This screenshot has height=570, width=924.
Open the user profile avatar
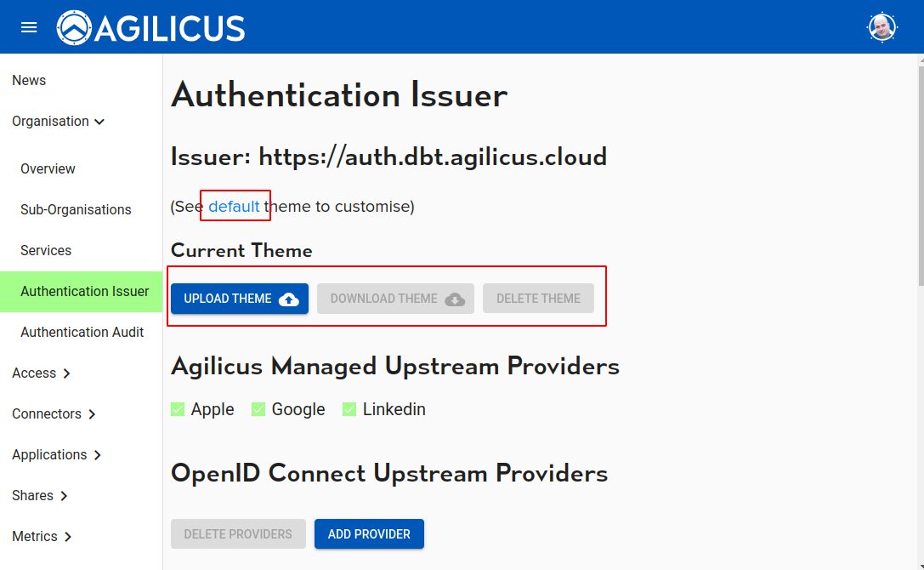coord(882,27)
